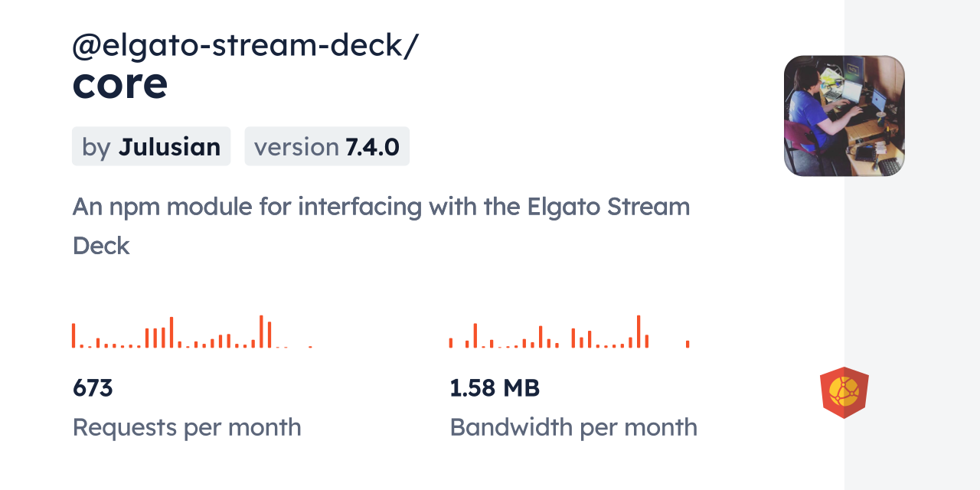Click the leftmost bar of the bandwidth chart

451,343
